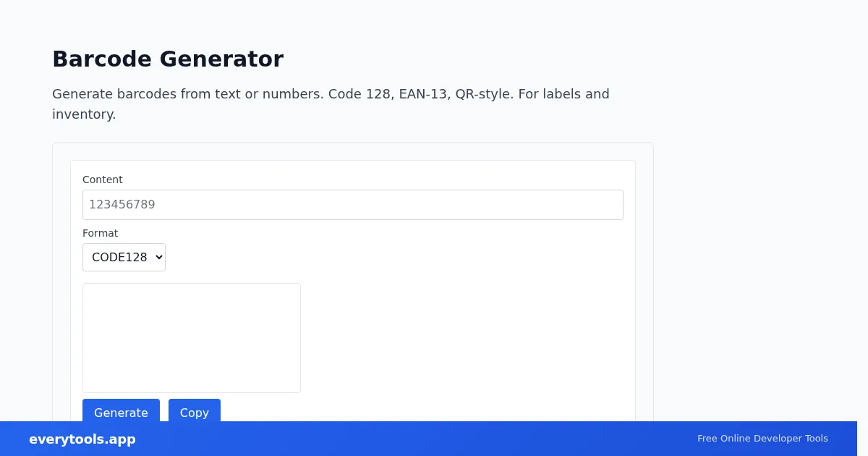
Task: Click the Format field label
Action: tap(100, 233)
